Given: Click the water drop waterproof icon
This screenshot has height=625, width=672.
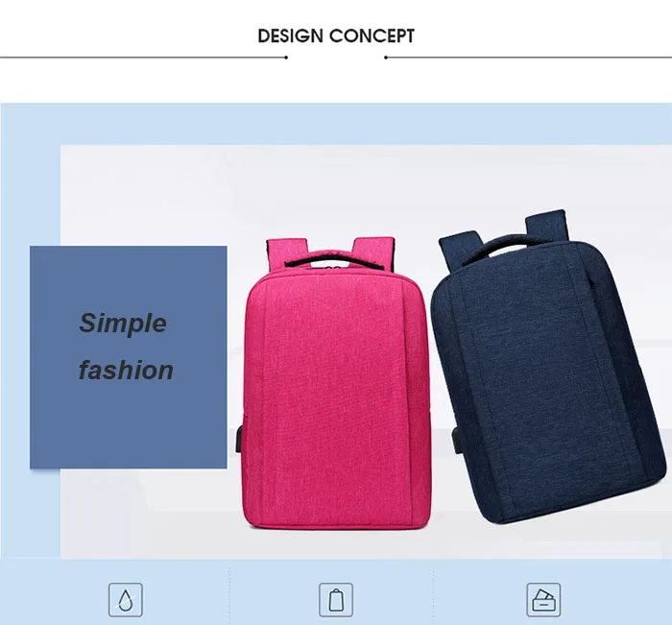Looking at the screenshot, I should (x=125, y=600).
